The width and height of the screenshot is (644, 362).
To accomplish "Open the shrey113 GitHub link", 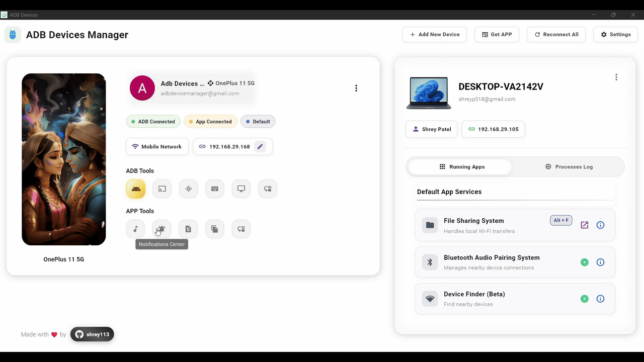I will click(x=92, y=334).
